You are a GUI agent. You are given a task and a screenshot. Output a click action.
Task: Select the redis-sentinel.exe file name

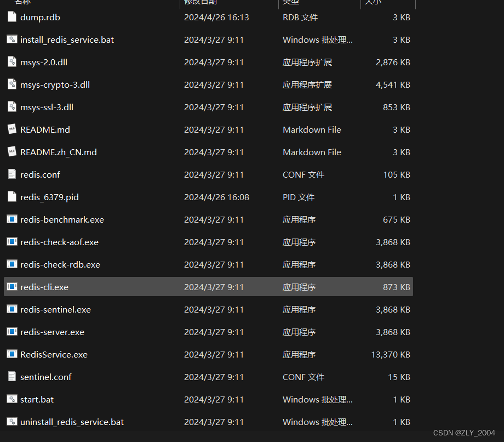pyautogui.click(x=56, y=309)
